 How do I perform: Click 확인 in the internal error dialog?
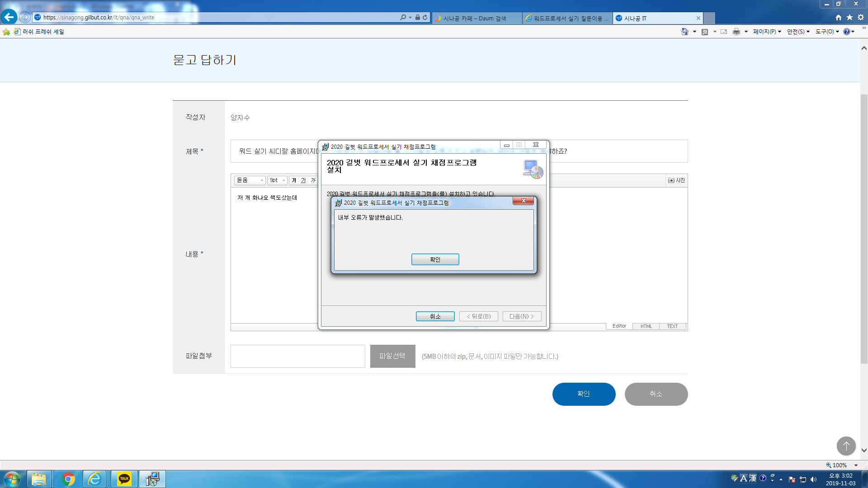pyautogui.click(x=435, y=259)
